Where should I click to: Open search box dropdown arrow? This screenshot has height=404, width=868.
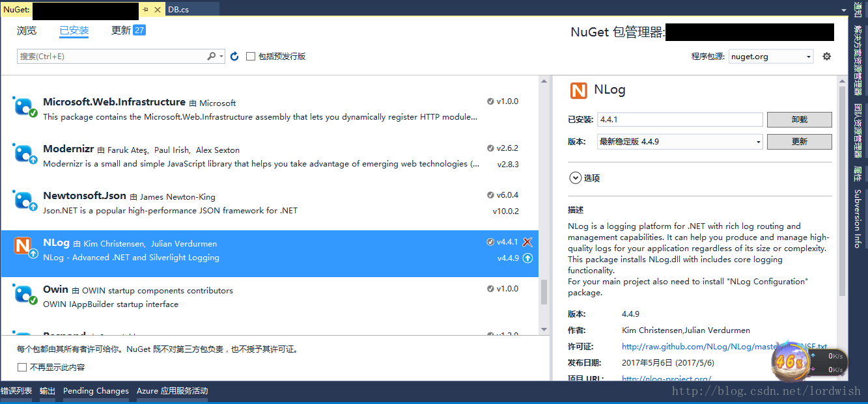tap(222, 57)
